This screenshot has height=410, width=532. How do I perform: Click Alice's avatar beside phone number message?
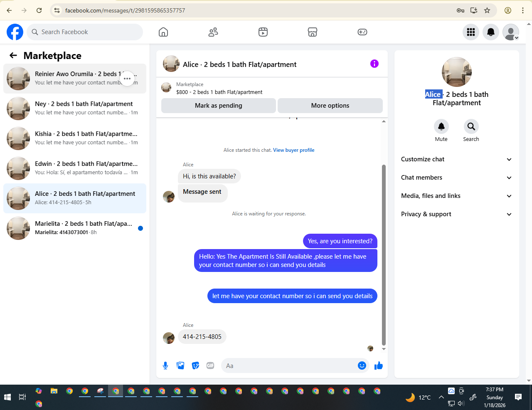click(169, 338)
